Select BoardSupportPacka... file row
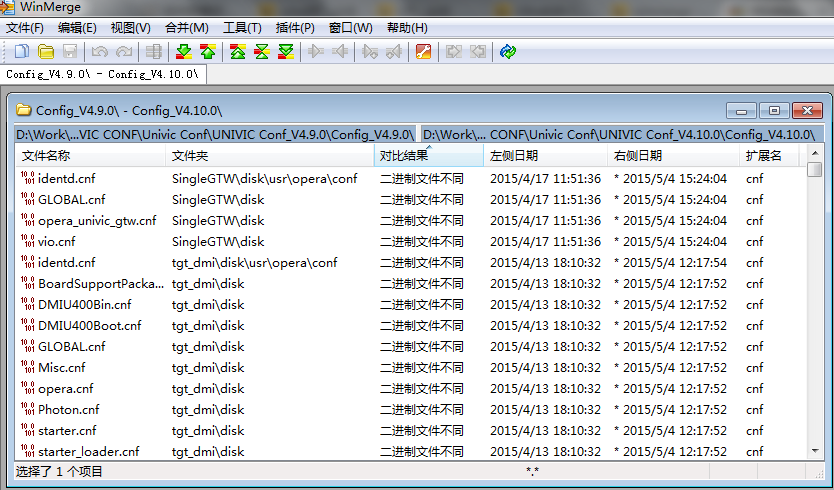Screen dimensions: 834x490 (x=410, y=283)
